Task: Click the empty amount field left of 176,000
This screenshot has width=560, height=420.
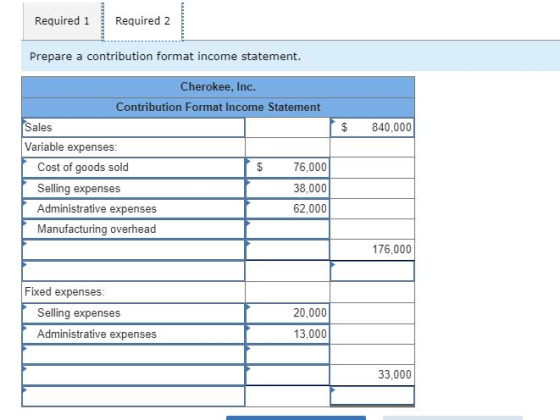Action: click(288, 250)
